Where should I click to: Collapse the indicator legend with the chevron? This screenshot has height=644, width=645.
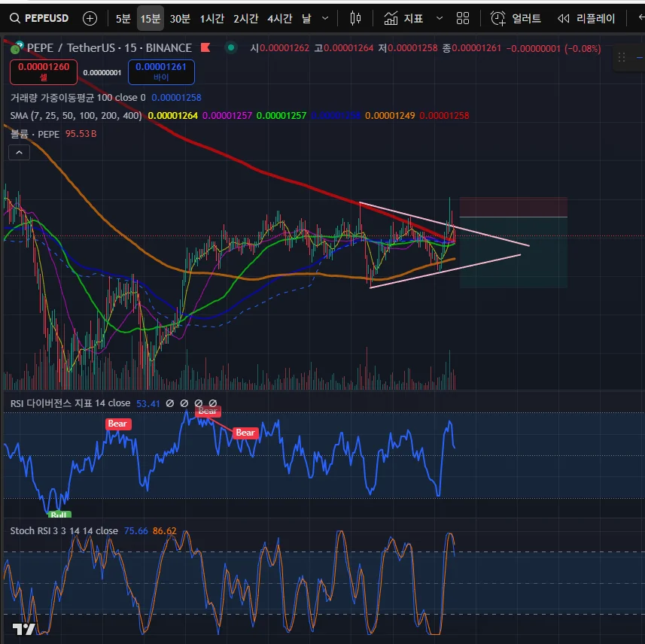(x=19, y=153)
